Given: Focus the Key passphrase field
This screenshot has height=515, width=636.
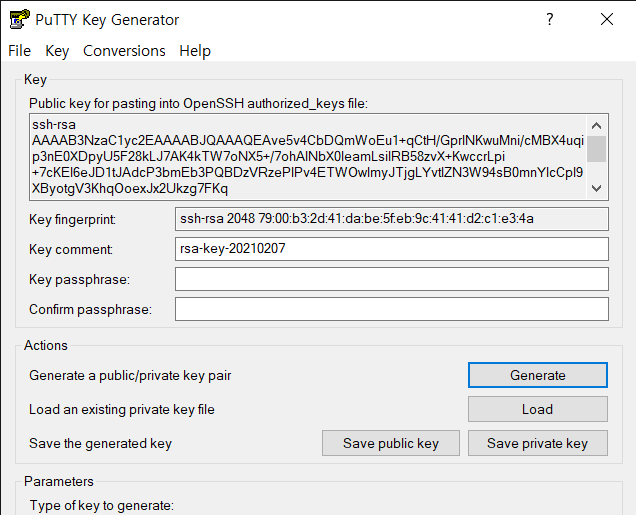Looking at the screenshot, I should [x=392, y=279].
